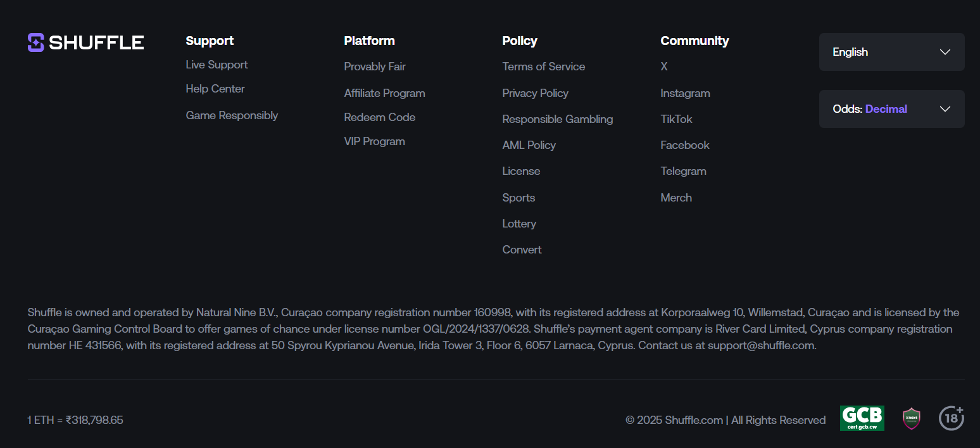Open the GCB certification badge
The height and width of the screenshot is (448, 980).
point(862,418)
